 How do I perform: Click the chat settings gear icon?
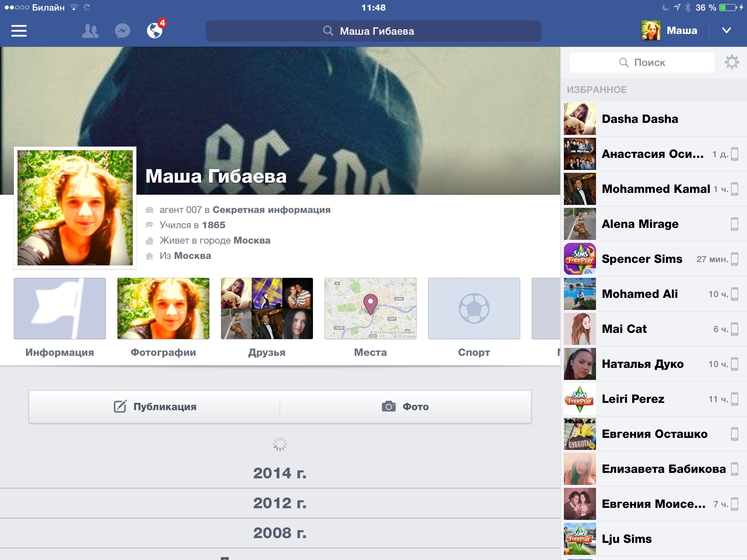click(732, 62)
